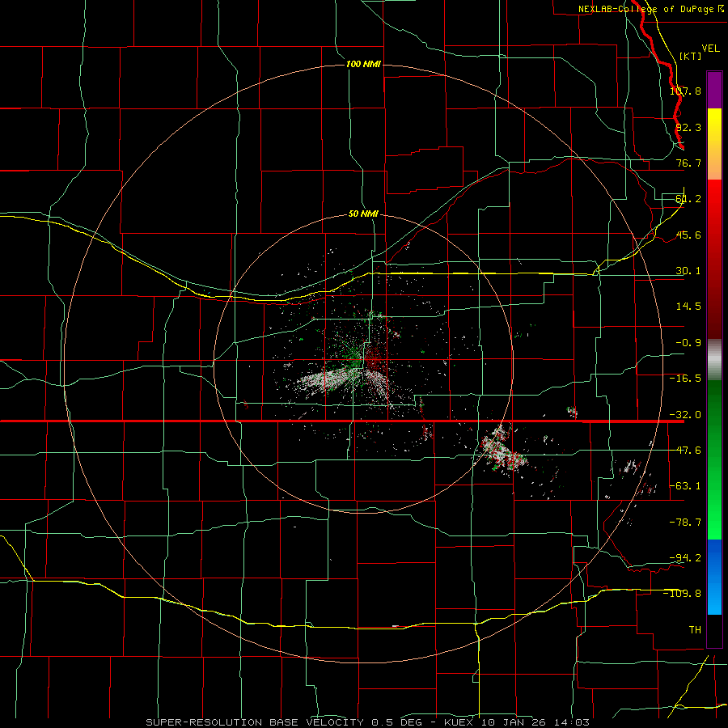Select the -109.8 velocity scale value

click(683, 594)
